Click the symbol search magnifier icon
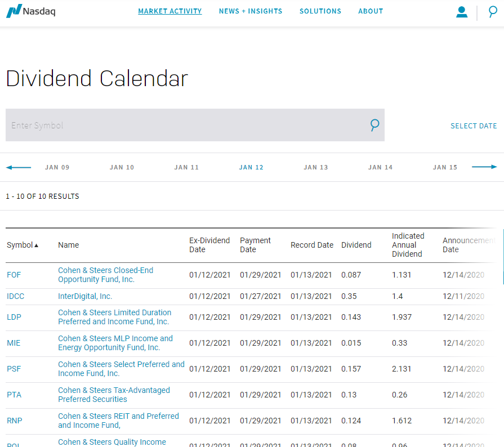The image size is (504, 447). [374, 125]
